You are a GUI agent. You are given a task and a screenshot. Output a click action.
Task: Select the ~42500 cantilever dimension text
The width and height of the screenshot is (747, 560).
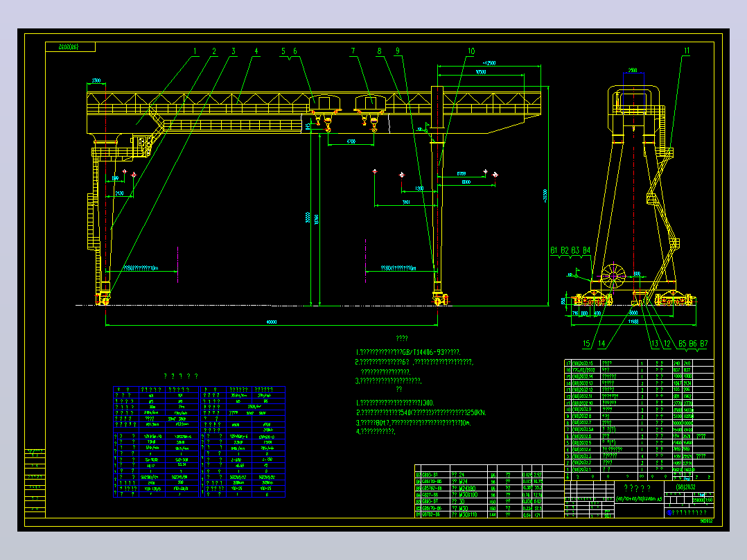(489, 63)
